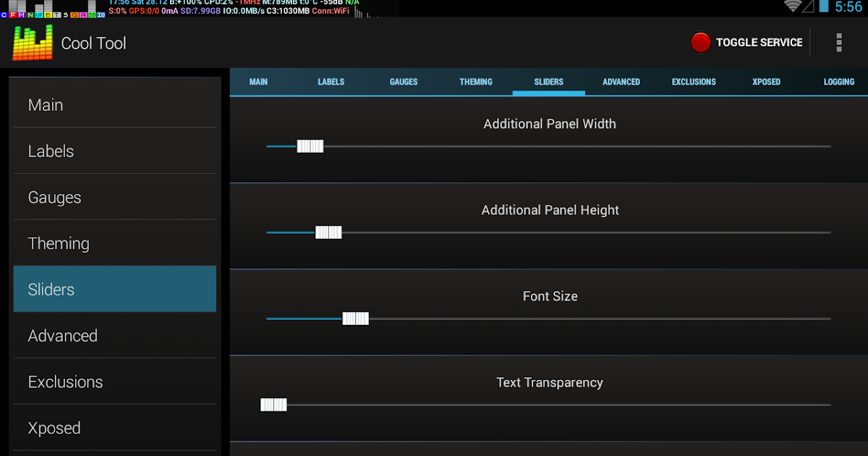
Task: Select Xposed in the left sidebar
Action: [x=115, y=428]
